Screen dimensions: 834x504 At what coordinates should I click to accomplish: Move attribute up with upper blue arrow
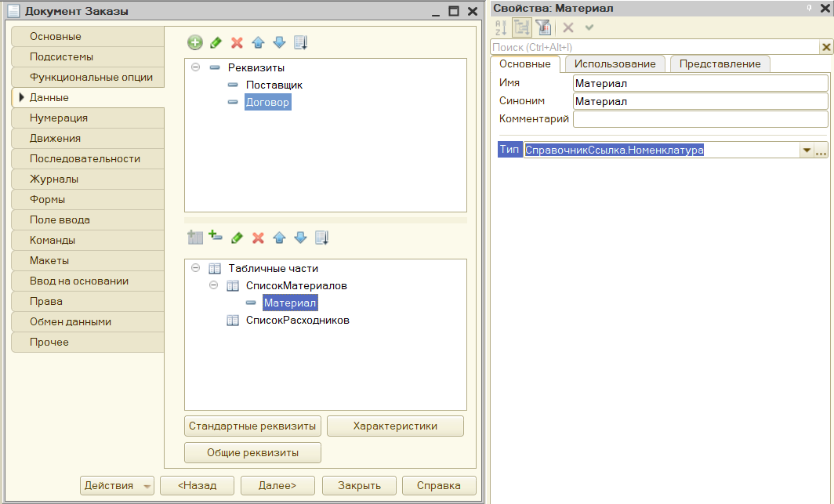tap(258, 42)
